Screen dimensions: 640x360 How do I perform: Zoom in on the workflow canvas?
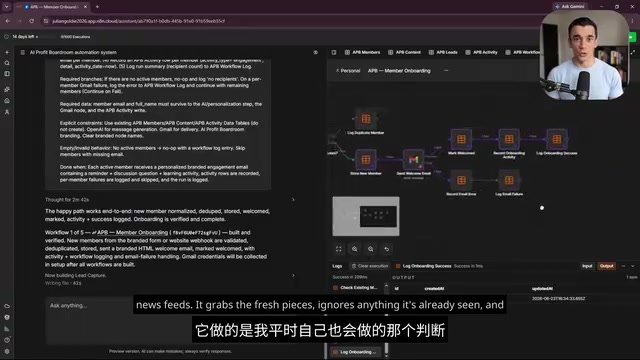tap(355, 249)
